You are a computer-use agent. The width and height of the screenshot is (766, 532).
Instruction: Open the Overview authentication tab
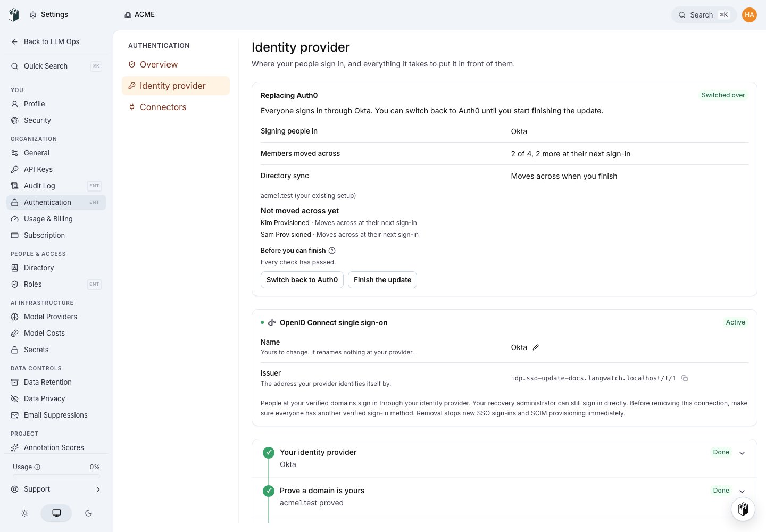tap(176, 64)
